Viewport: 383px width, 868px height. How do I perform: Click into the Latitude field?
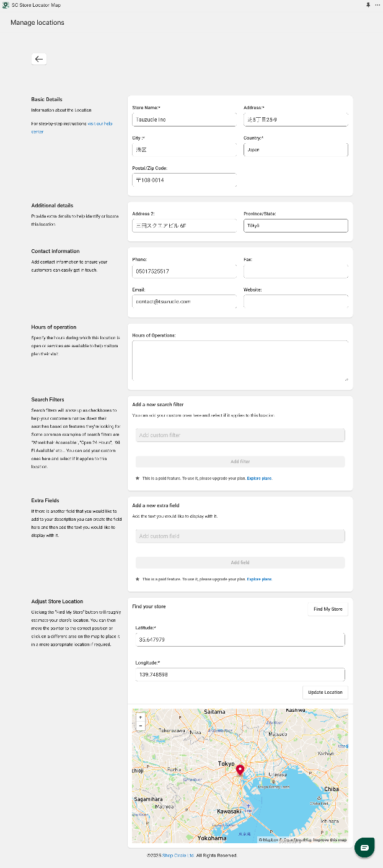point(240,639)
